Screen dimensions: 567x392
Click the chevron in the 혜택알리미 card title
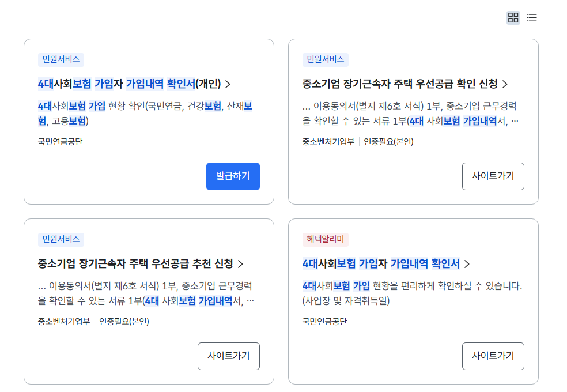click(x=467, y=264)
